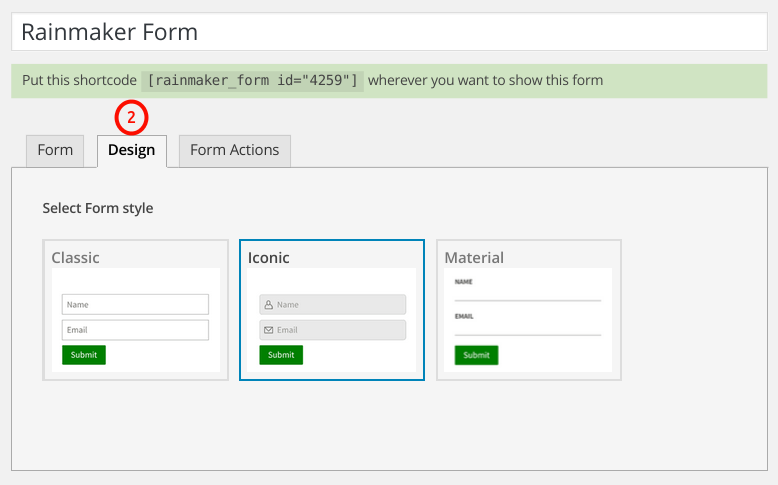The height and width of the screenshot is (485, 778).
Task: Click the EMAIL underline field in Material preview
Action: [x=528, y=329]
